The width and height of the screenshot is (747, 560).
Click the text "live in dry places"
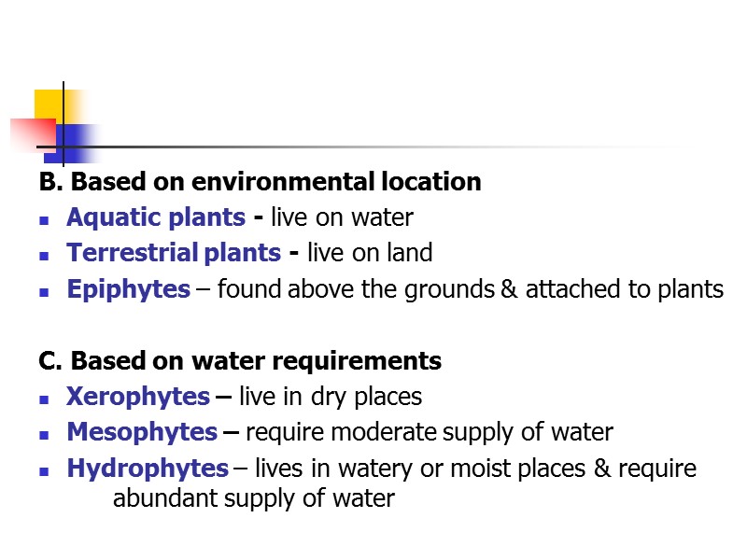pos(331,397)
